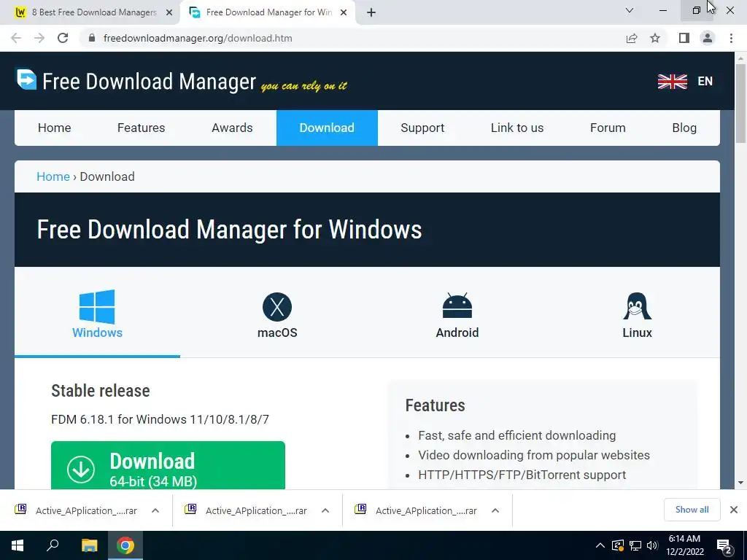
Task: Click Show all downloads button
Action: pos(692,510)
